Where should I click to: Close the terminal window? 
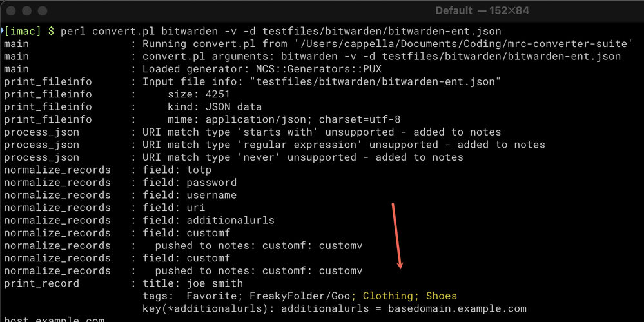(12, 11)
